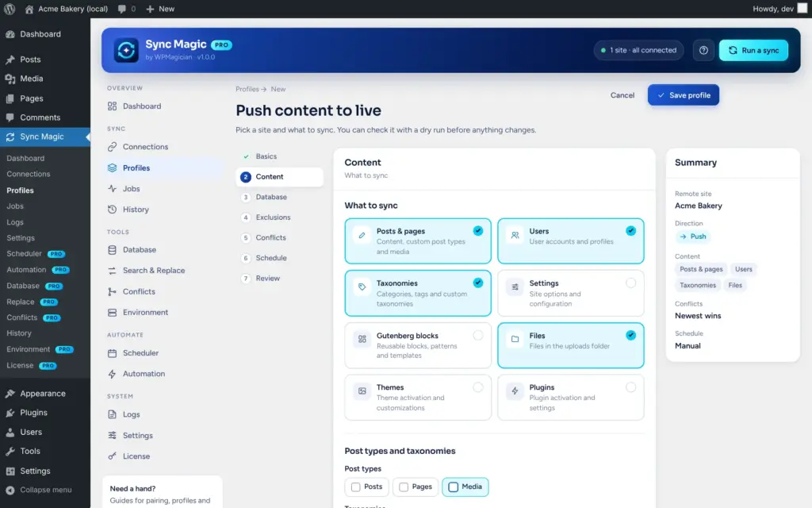Screen dimensions: 812x508
Task: Open WordPress Posts menu
Action: click(45, 60)
